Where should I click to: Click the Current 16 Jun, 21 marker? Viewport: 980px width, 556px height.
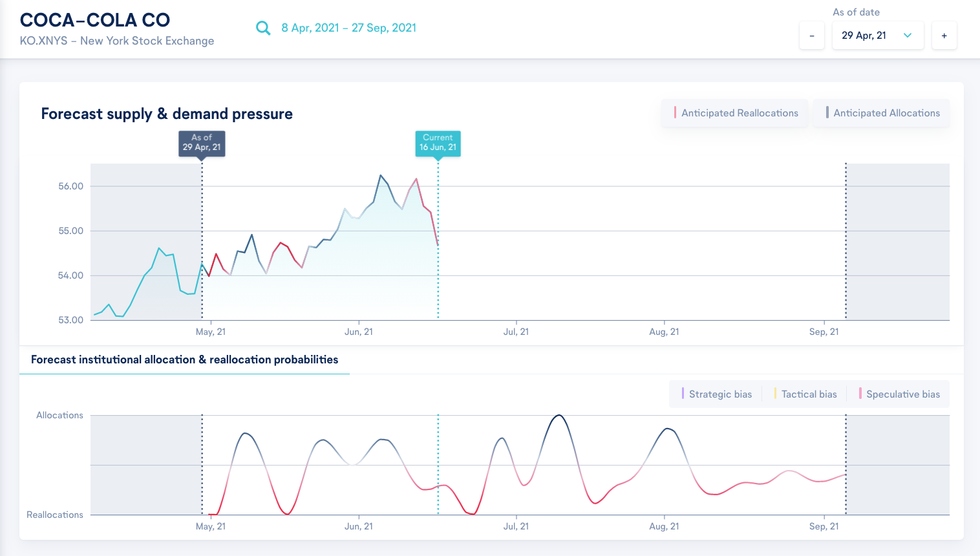[438, 143]
